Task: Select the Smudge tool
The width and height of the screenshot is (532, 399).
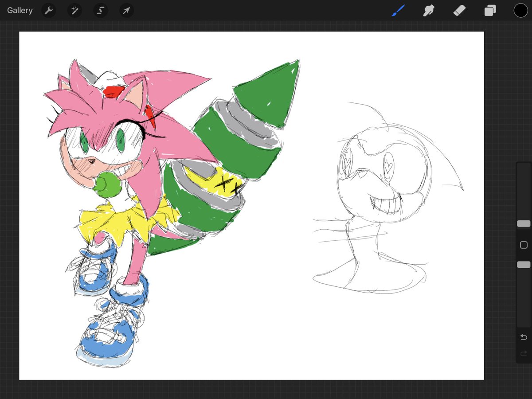Action: point(429,10)
